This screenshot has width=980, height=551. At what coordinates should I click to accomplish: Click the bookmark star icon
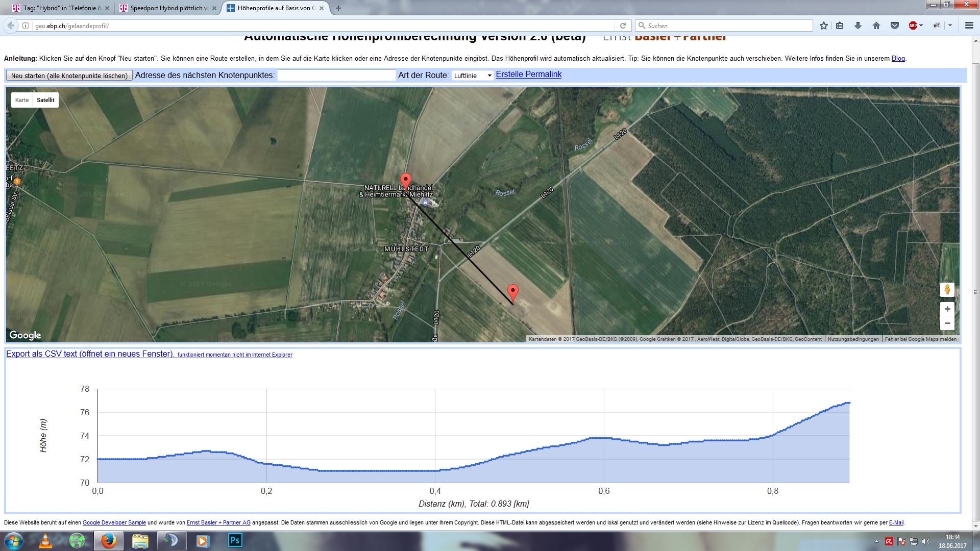pos(823,26)
